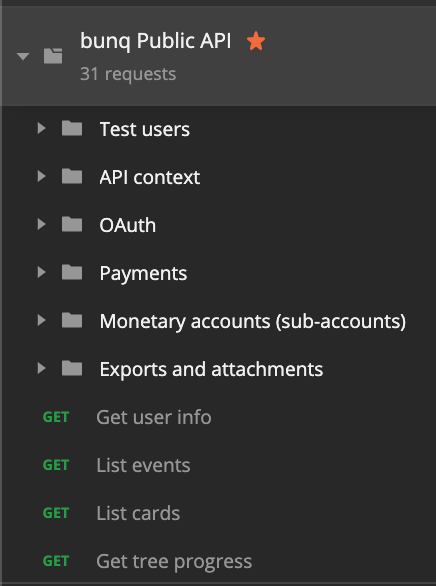Click the API context folder icon

point(72,176)
